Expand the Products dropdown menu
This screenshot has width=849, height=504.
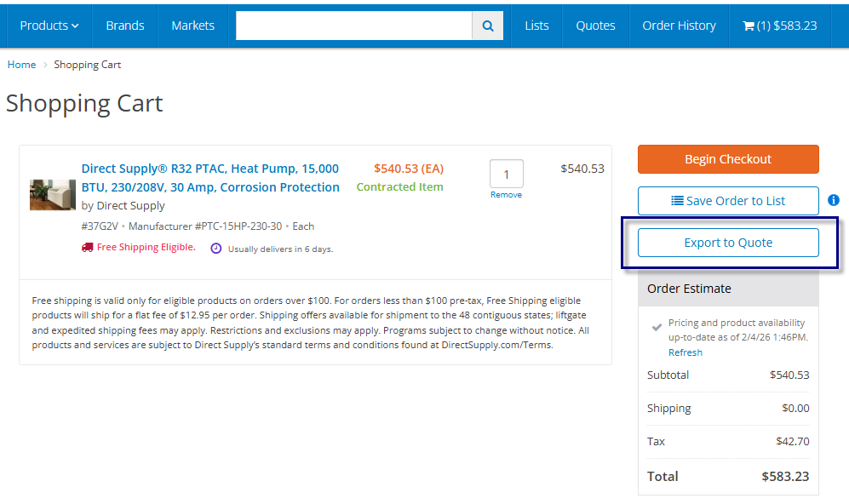49,26
